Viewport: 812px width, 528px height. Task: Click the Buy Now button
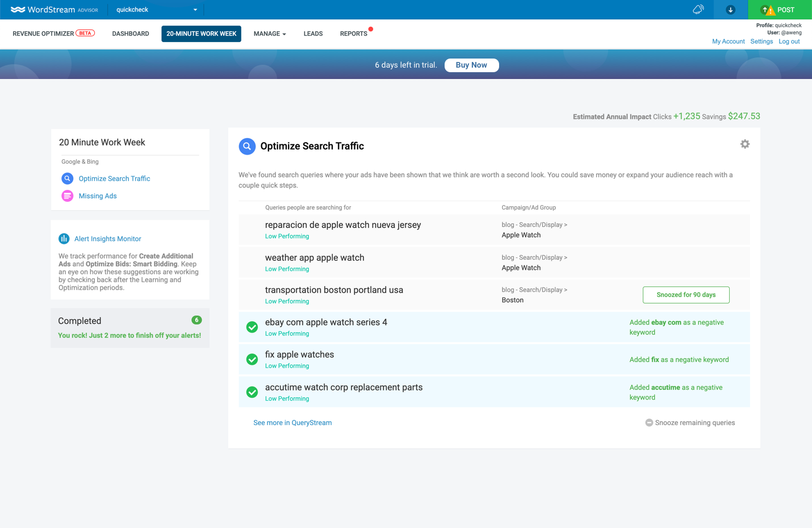click(x=471, y=65)
